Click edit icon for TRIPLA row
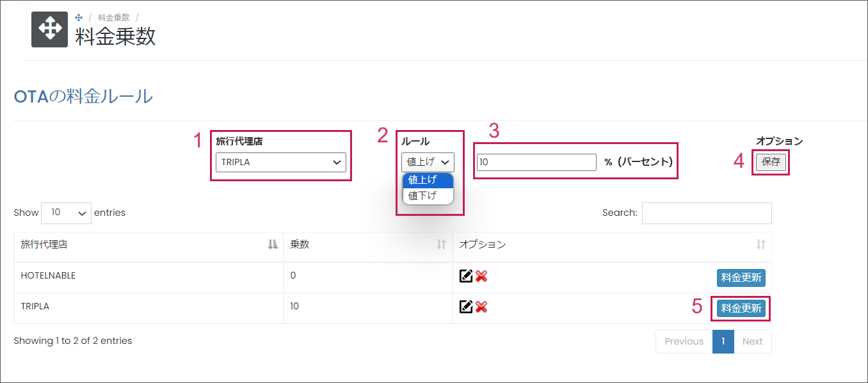Viewport: 868px width, 383px height. point(466,307)
